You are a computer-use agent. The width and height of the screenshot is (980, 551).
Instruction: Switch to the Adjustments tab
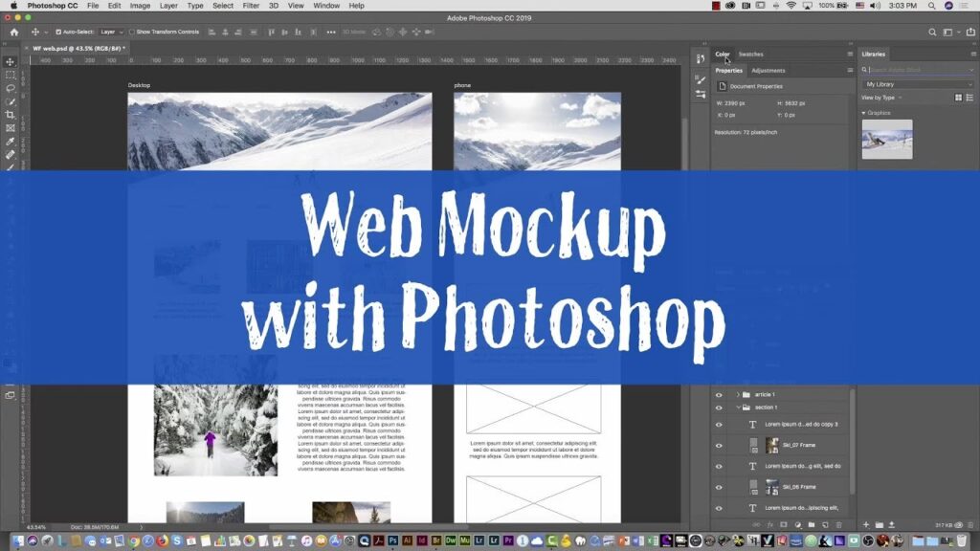768,71
